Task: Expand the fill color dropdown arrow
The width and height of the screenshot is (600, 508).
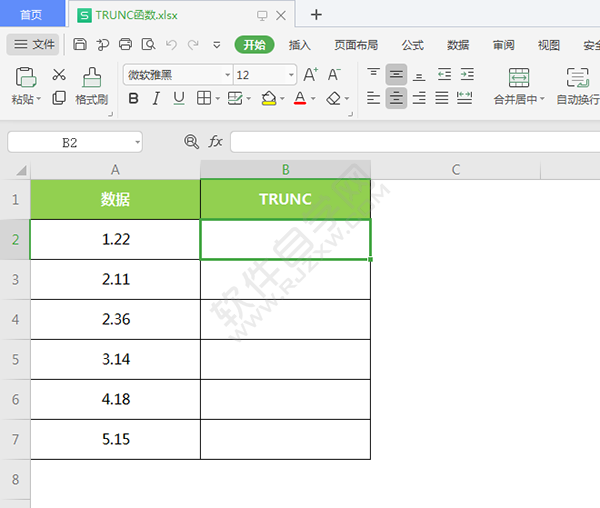Action: 282,99
